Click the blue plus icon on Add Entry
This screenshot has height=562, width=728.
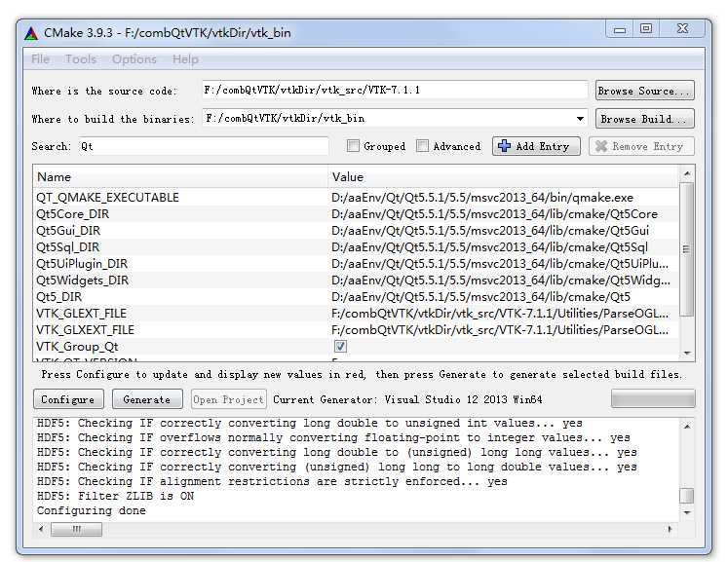(x=504, y=146)
